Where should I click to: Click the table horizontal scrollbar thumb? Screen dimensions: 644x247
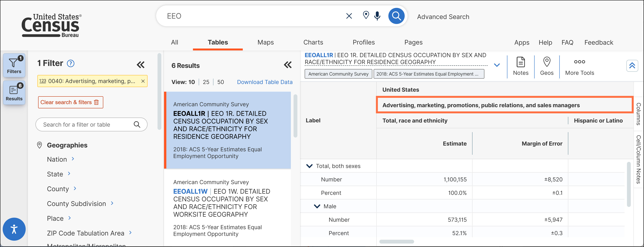click(x=396, y=241)
